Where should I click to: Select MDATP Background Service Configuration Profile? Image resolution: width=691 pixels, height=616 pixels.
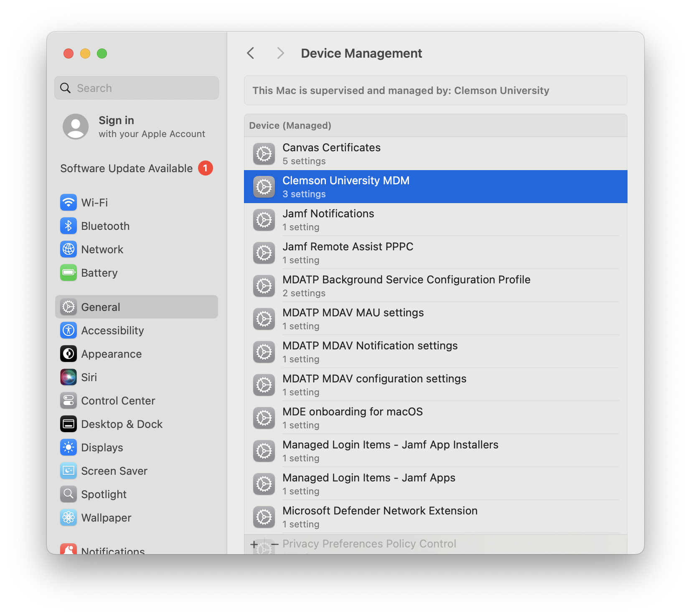tap(436, 286)
